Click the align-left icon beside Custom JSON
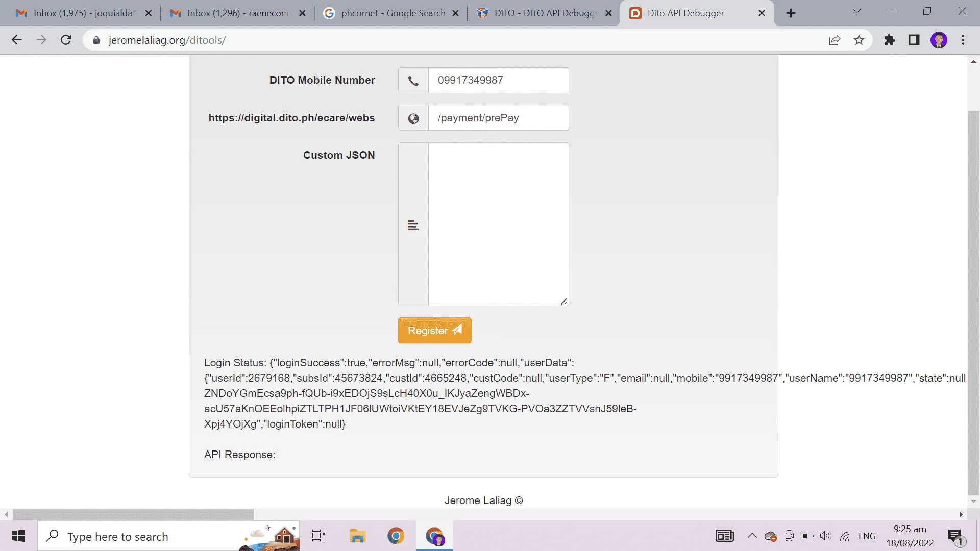This screenshot has width=980, height=551. [413, 225]
